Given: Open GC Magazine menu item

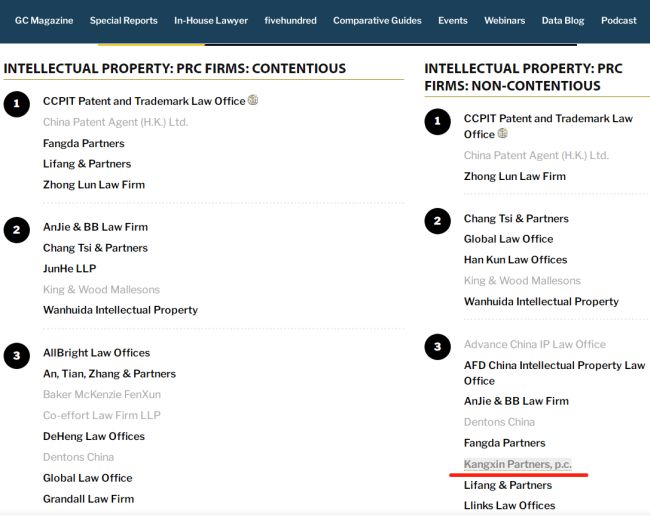Looking at the screenshot, I should pyautogui.click(x=44, y=20).
